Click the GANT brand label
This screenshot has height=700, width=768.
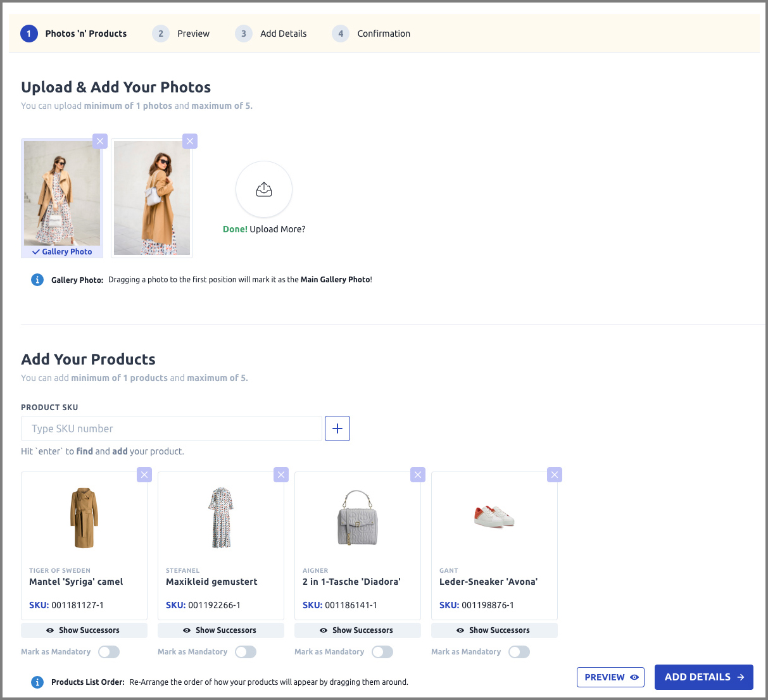click(448, 570)
